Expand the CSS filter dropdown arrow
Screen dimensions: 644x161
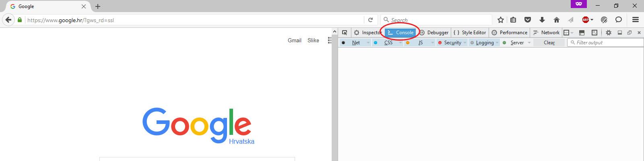[400, 43]
